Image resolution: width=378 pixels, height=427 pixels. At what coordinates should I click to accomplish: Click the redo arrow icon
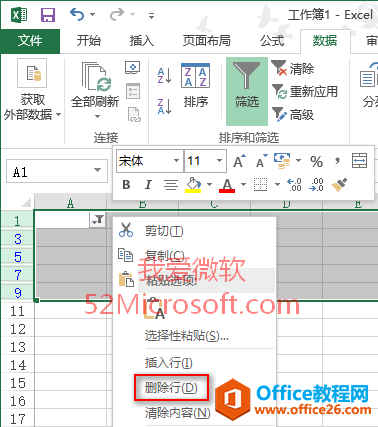point(117,15)
